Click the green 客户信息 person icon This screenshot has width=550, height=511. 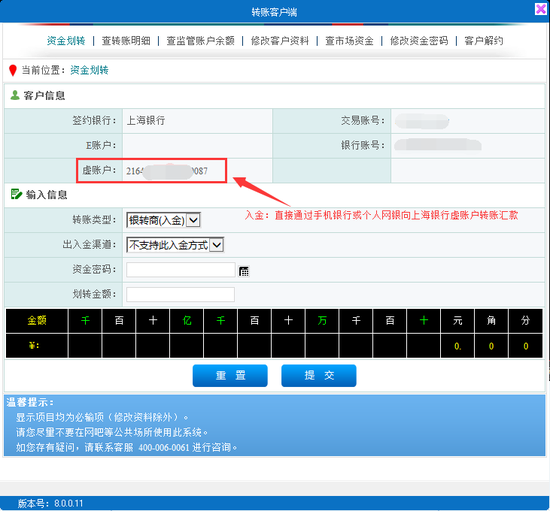click(x=15, y=95)
